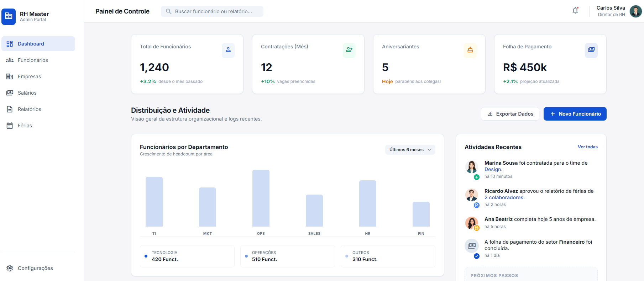
Task: Click the Exportar Dados button
Action: coord(510,114)
